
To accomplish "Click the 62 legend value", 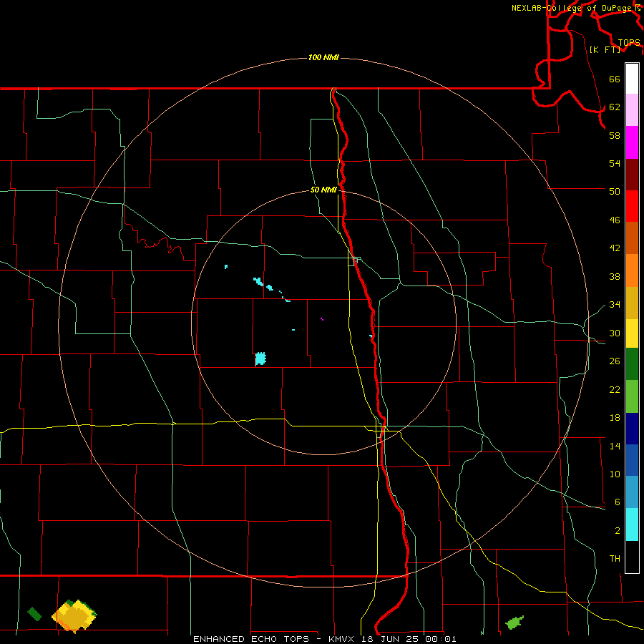I will pyautogui.click(x=615, y=107).
